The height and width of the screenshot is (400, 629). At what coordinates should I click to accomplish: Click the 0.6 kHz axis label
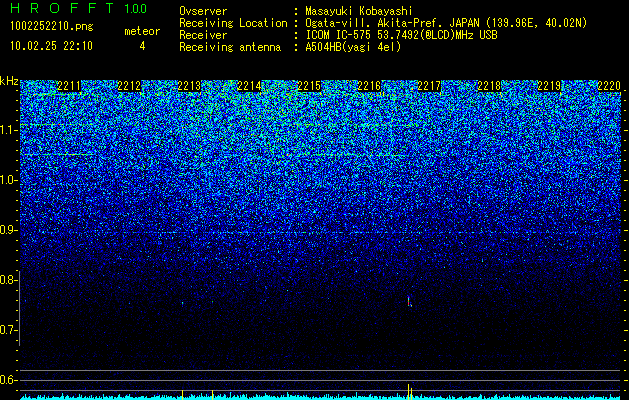7,380
